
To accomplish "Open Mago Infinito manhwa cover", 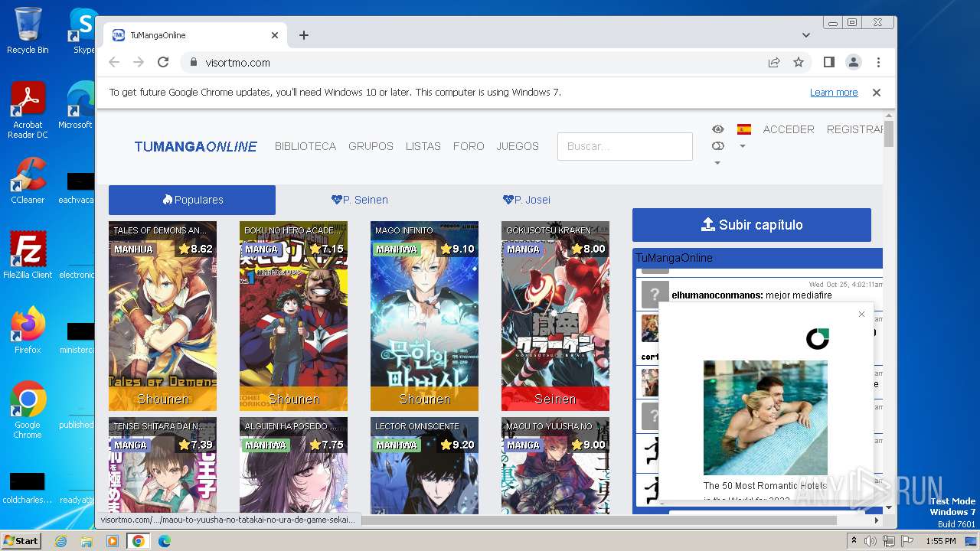I will [424, 316].
